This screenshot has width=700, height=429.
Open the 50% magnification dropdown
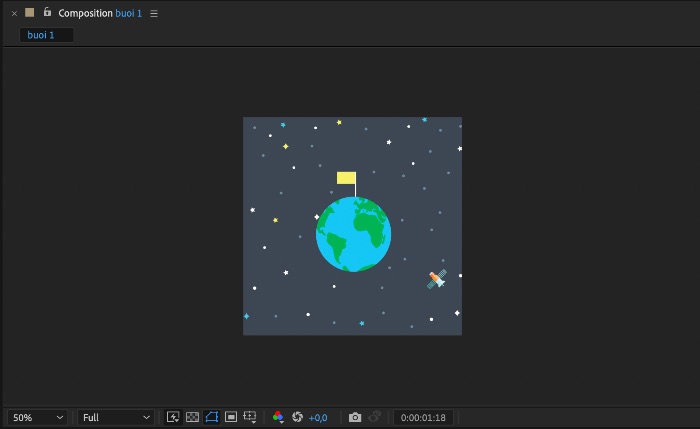tap(38, 418)
